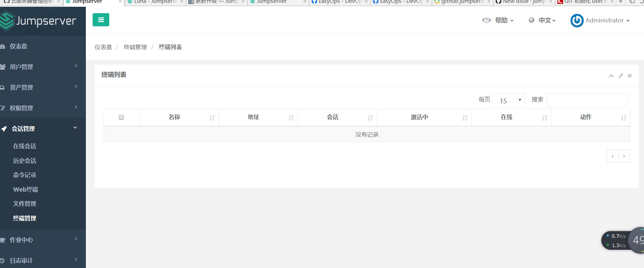Close the 终端列表 panel with the X icon

coord(630,76)
